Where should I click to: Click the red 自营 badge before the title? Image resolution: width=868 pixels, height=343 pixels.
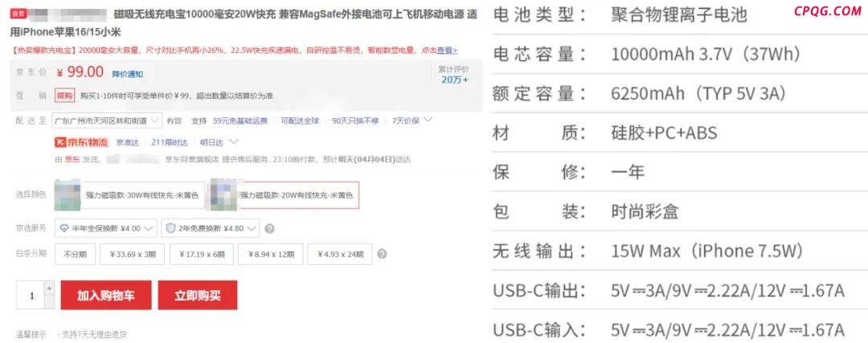point(17,14)
